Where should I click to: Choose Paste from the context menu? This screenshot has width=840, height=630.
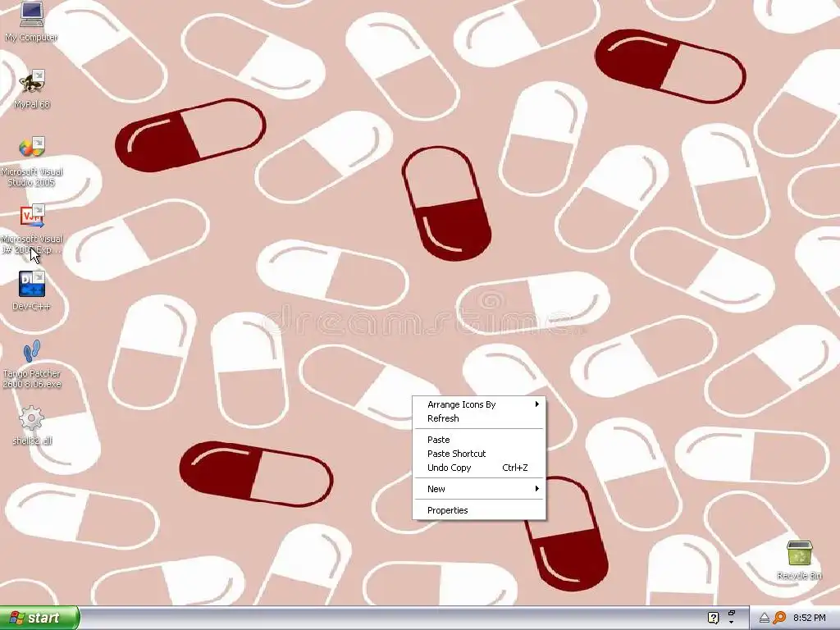pyautogui.click(x=479, y=440)
